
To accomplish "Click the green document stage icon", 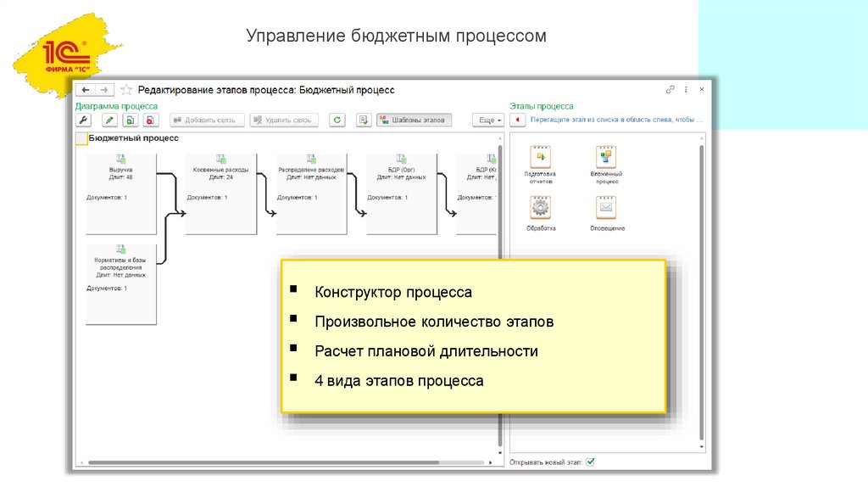I will tap(130, 120).
